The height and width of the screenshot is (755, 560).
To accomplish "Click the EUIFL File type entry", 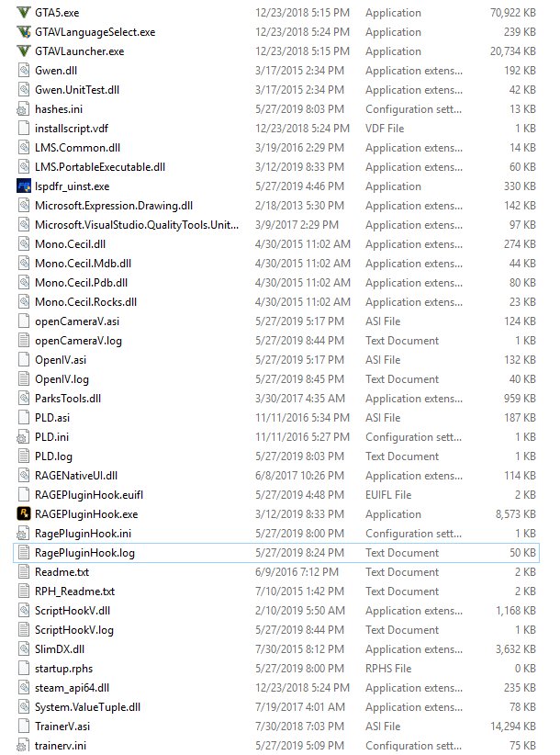I will coord(388,495).
